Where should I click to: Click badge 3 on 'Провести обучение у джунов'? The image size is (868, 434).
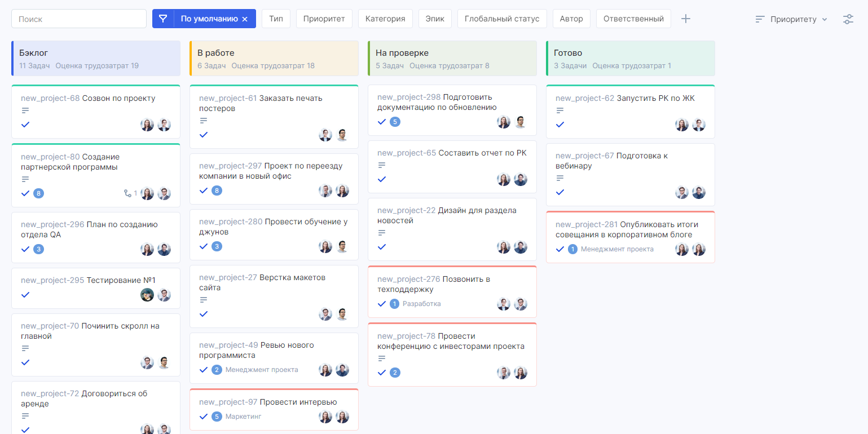[217, 246]
